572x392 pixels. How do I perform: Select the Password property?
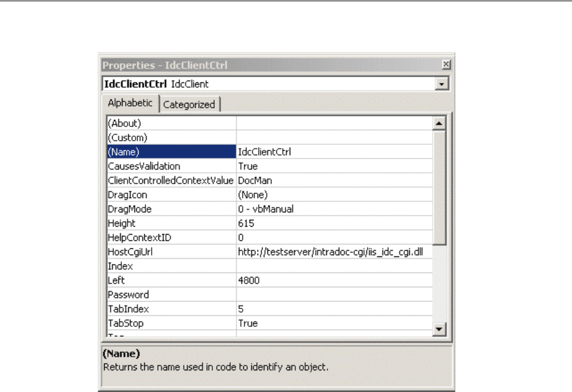pos(171,294)
